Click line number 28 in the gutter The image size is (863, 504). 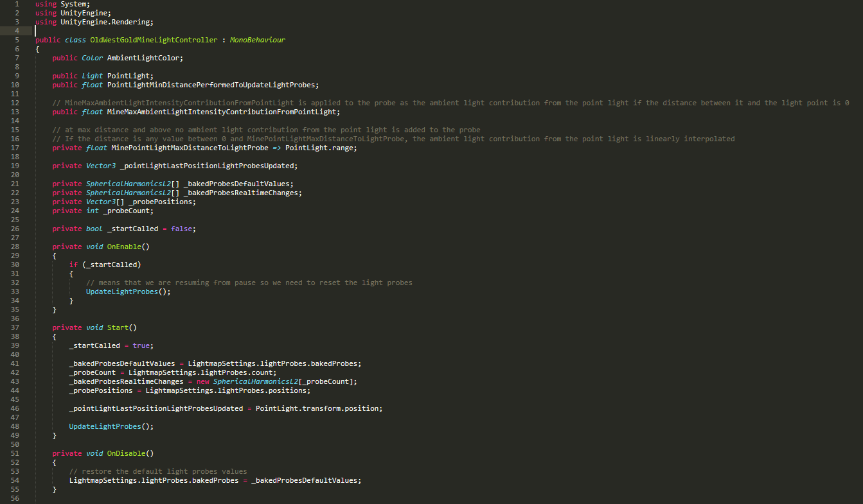(x=15, y=247)
